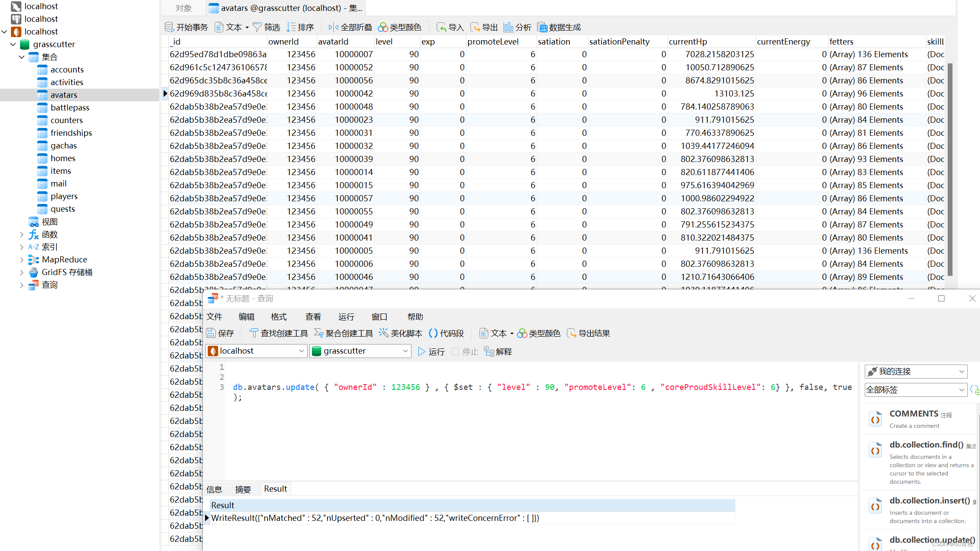Select the WriteResult row in results

472,518
